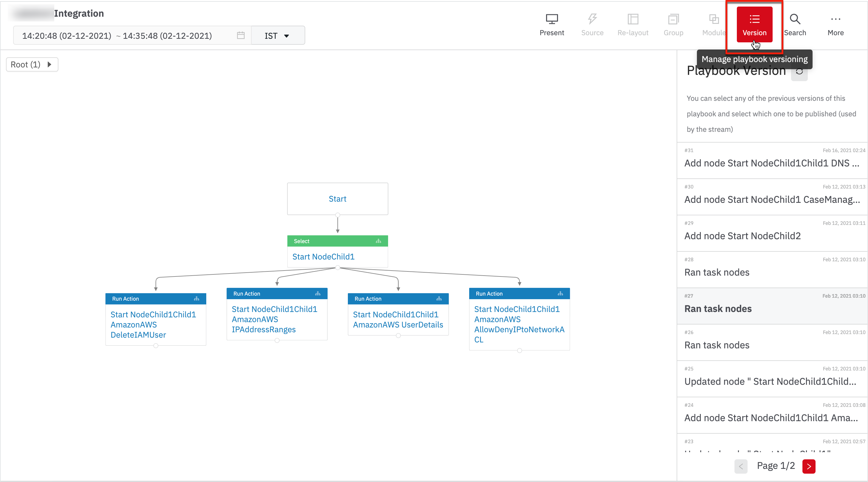Click the Group icon in toolbar
Screen dimensions: 868x482
[x=673, y=20]
